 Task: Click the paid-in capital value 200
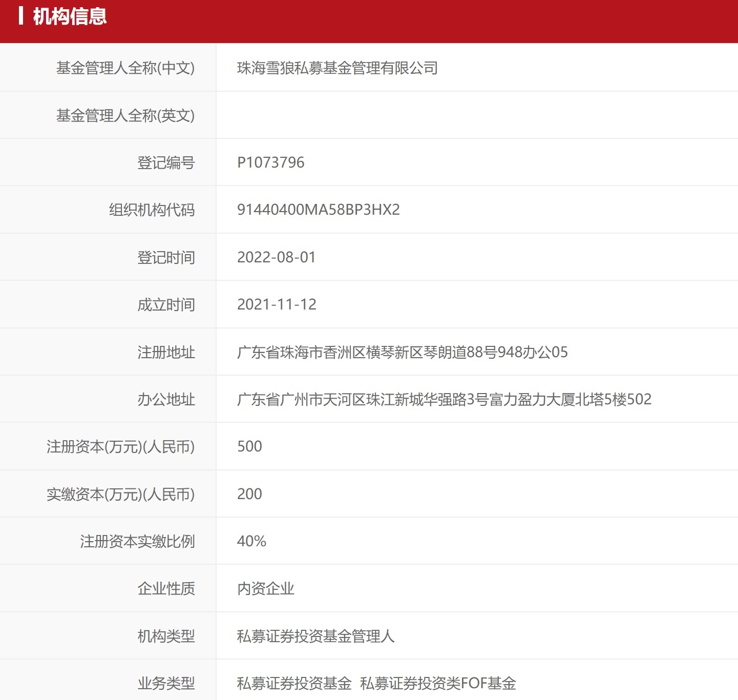coord(249,493)
